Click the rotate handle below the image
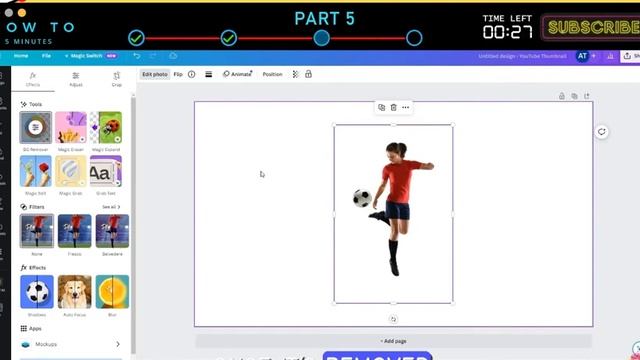Screen dimensions: 640x360 click(393, 319)
